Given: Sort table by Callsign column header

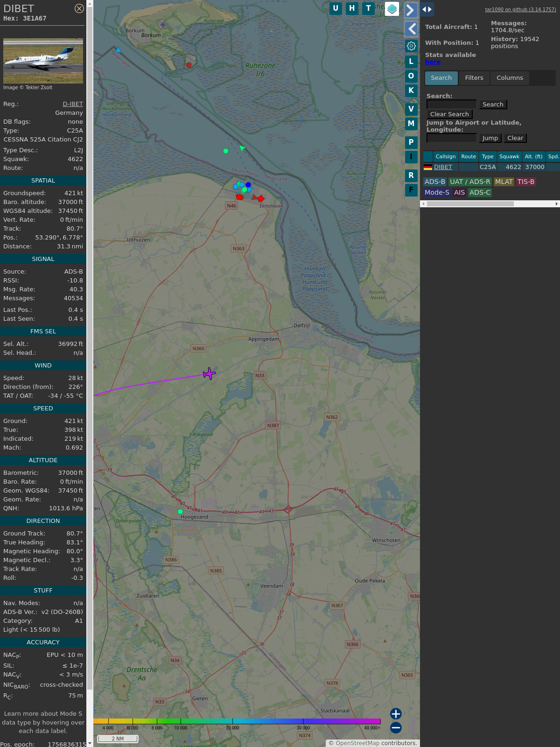Looking at the screenshot, I should pos(445,156).
